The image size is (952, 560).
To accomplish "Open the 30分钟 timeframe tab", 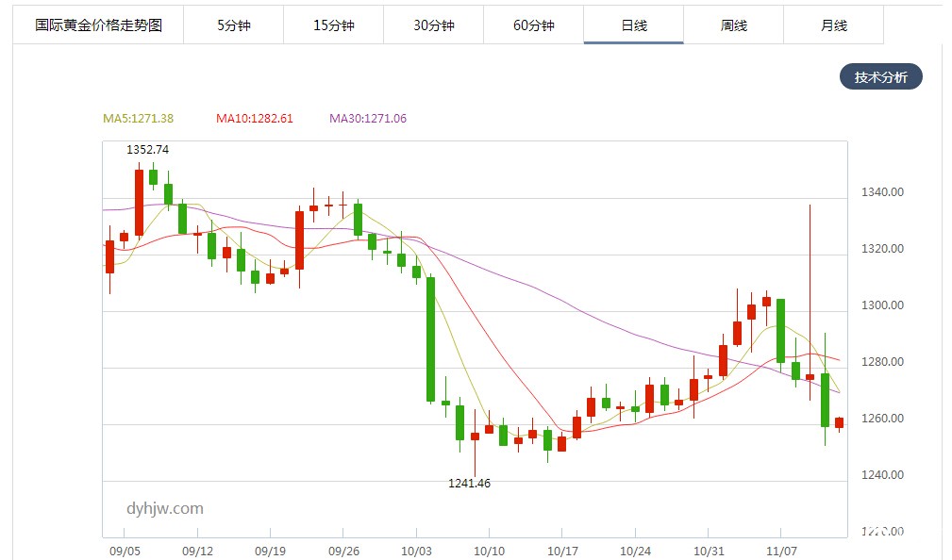I will [x=433, y=25].
